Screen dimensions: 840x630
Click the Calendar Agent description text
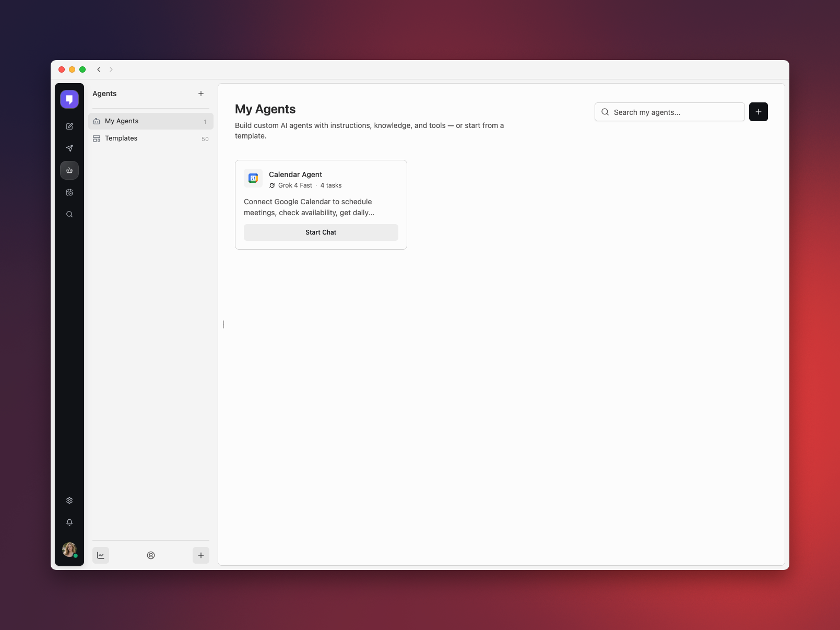click(309, 207)
